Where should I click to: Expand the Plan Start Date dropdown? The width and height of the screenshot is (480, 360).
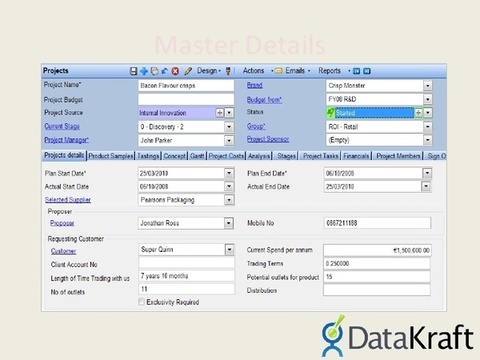click(229, 173)
